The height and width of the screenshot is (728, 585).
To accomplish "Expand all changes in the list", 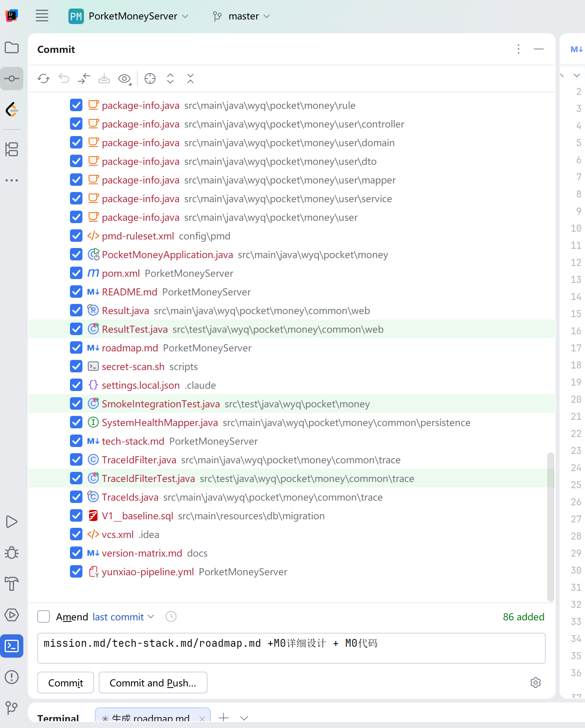I will [170, 79].
